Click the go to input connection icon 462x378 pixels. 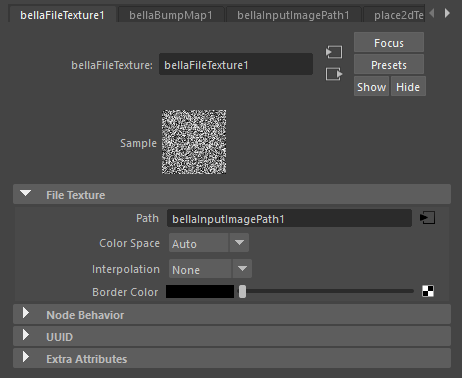click(334, 52)
